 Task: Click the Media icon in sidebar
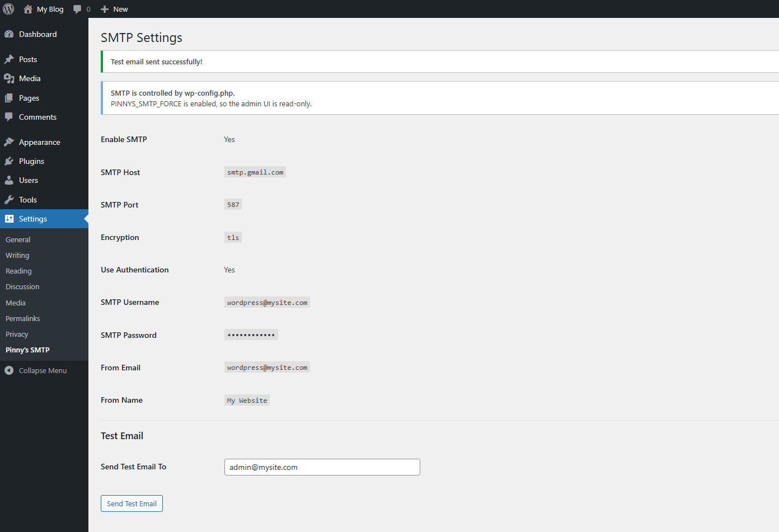point(10,78)
